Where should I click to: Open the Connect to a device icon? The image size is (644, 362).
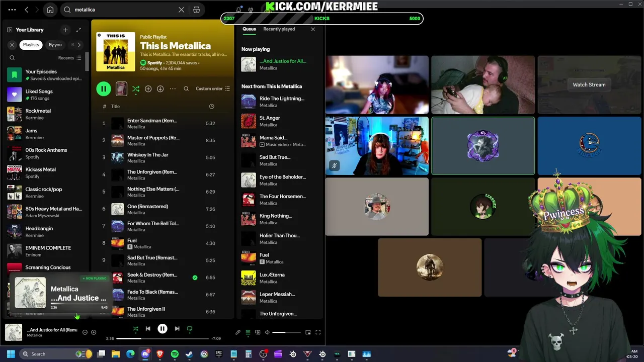click(258, 332)
